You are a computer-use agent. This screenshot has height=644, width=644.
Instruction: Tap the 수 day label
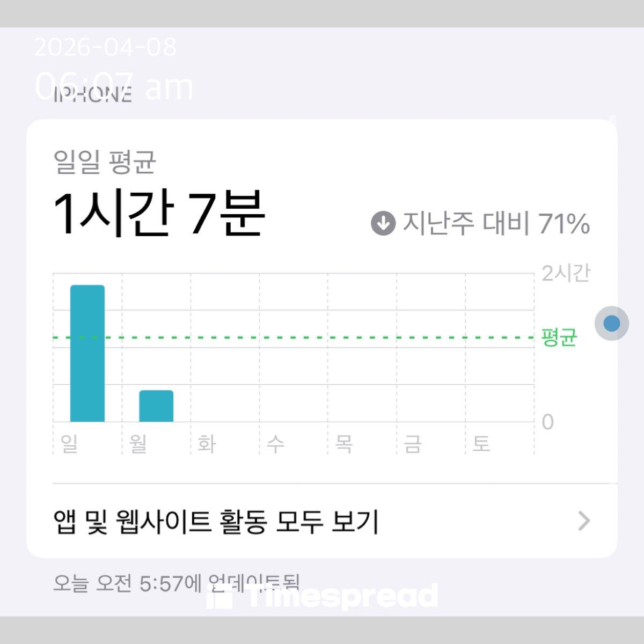[x=275, y=443]
